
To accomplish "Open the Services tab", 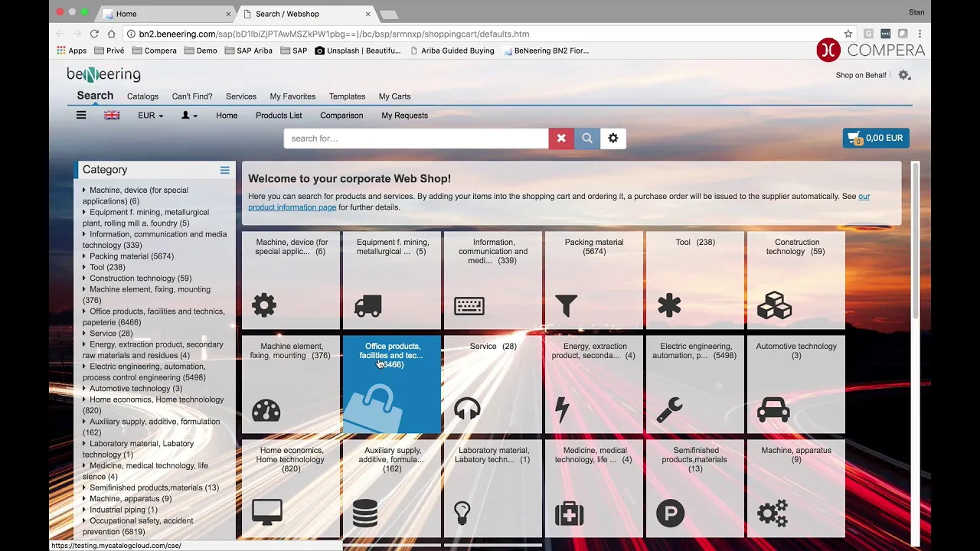I will (x=241, y=96).
